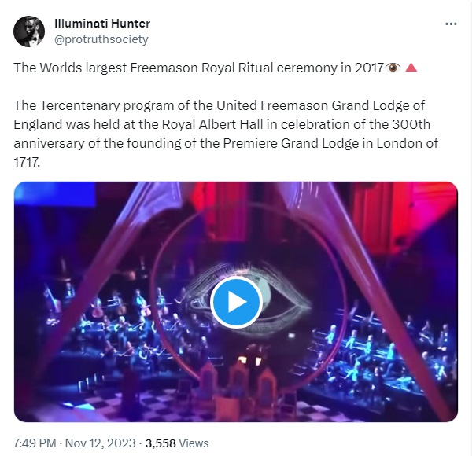View the 3,558 Views count details

[x=177, y=443]
